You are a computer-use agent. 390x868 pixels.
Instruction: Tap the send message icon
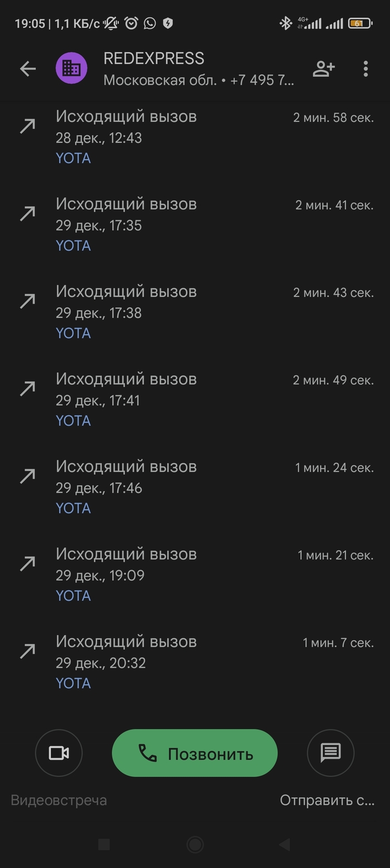pos(330,753)
